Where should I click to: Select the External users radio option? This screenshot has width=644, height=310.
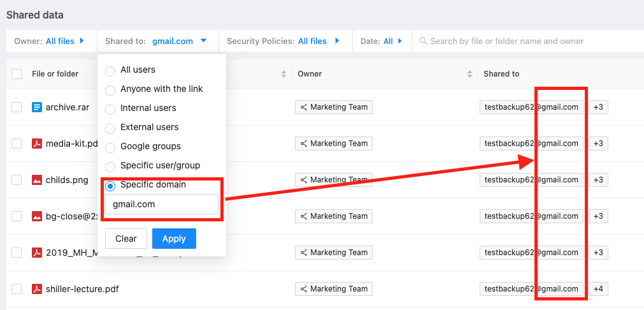110,128
